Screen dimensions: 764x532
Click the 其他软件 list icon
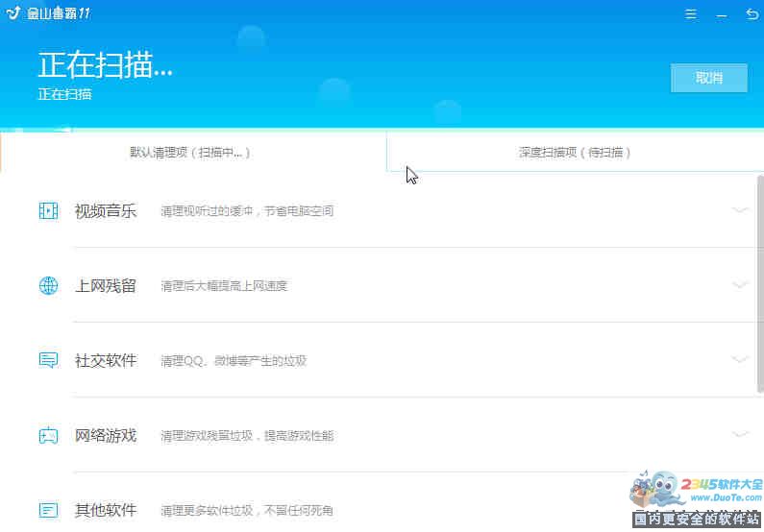pyautogui.click(x=48, y=510)
